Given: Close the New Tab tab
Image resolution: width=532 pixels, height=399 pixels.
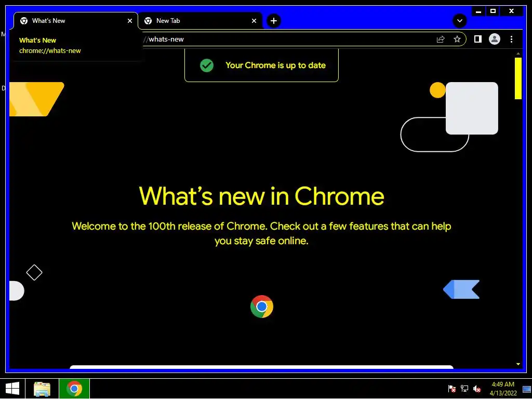Looking at the screenshot, I should click(254, 21).
